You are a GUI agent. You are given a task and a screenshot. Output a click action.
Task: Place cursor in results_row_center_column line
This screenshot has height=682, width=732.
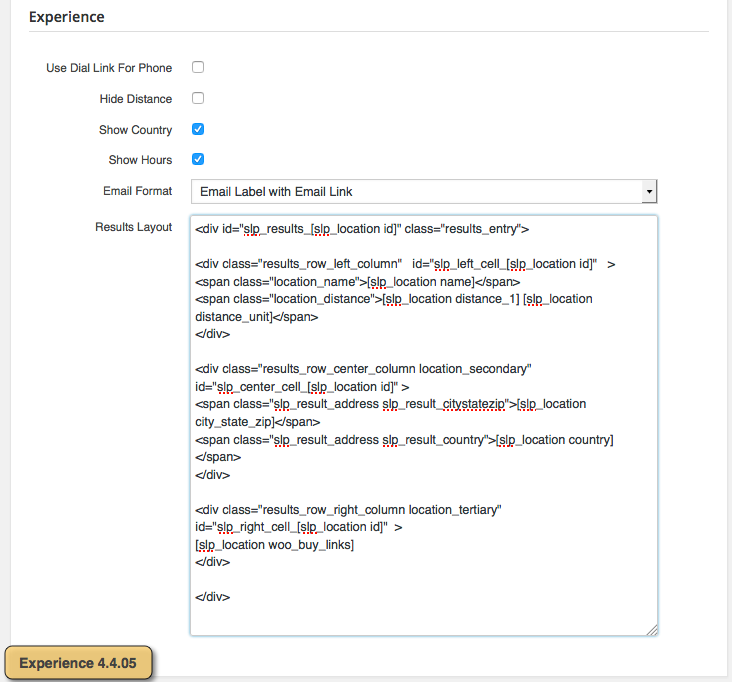(363, 369)
